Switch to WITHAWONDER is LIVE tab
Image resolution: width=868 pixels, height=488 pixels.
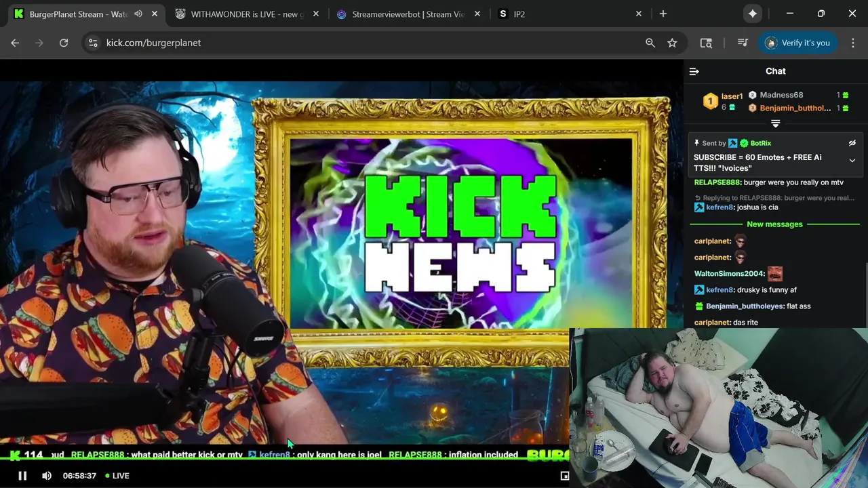pyautogui.click(x=248, y=14)
